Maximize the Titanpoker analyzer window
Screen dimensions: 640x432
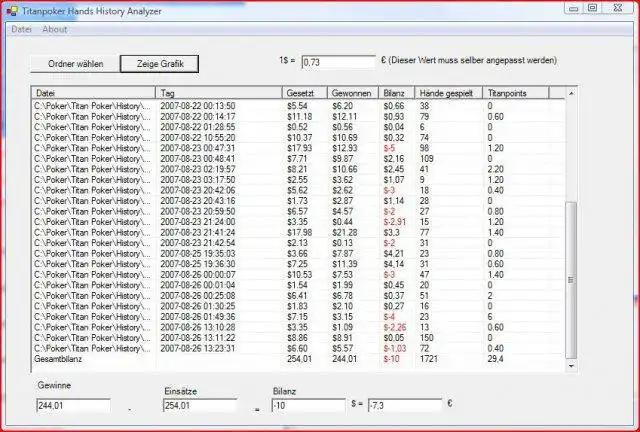click(593, 8)
